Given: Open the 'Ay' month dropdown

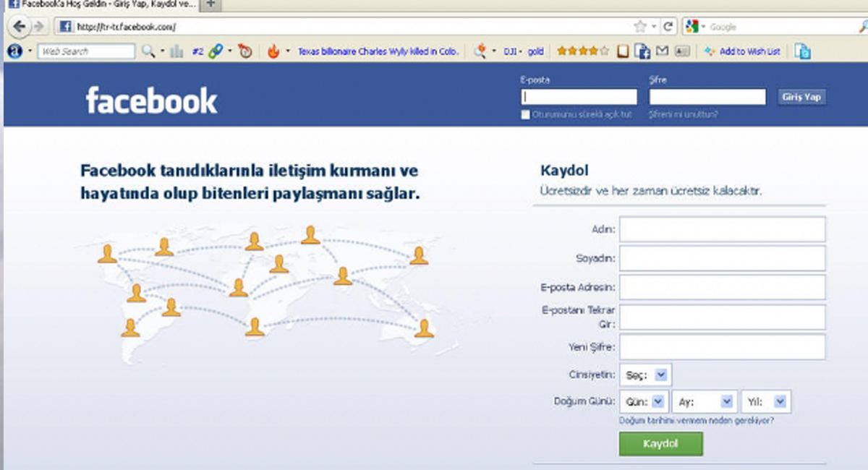Looking at the screenshot, I should pos(705,401).
